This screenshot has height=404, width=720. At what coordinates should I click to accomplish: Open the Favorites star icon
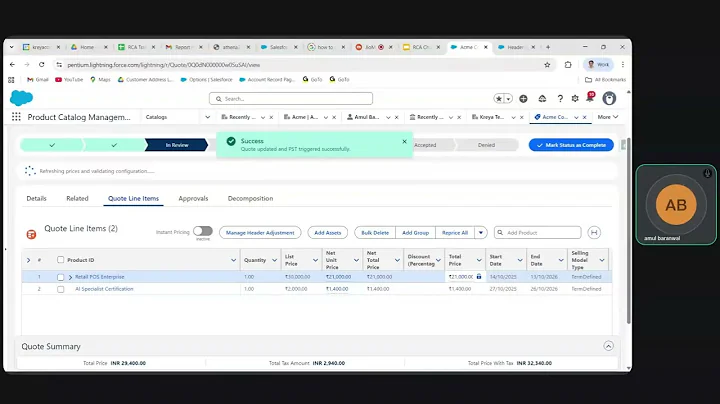(x=499, y=98)
